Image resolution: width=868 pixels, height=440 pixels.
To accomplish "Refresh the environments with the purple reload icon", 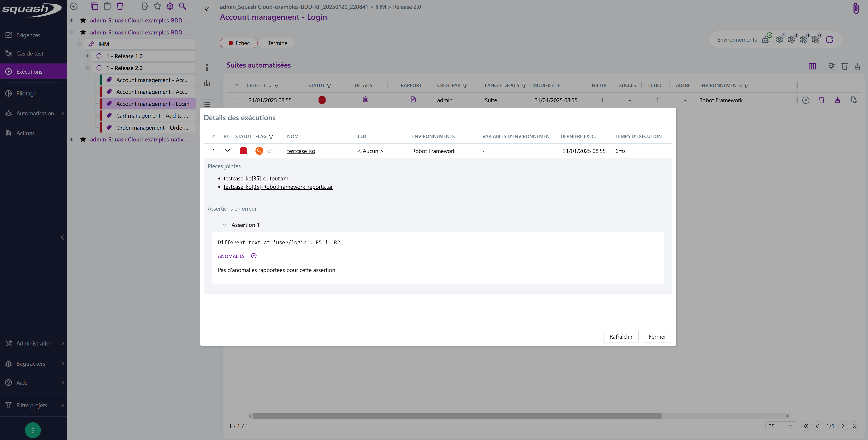I will click(x=830, y=39).
